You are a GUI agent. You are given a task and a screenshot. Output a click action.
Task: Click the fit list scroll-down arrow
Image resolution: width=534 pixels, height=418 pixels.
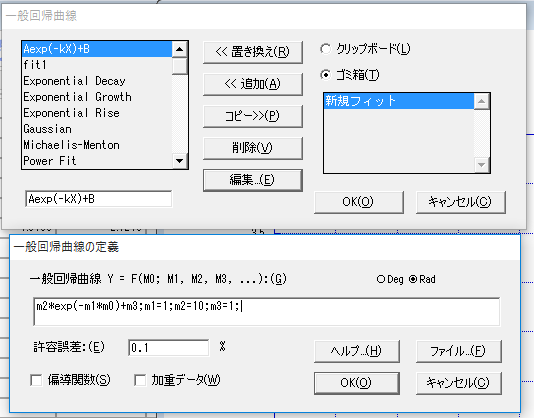(x=179, y=161)
